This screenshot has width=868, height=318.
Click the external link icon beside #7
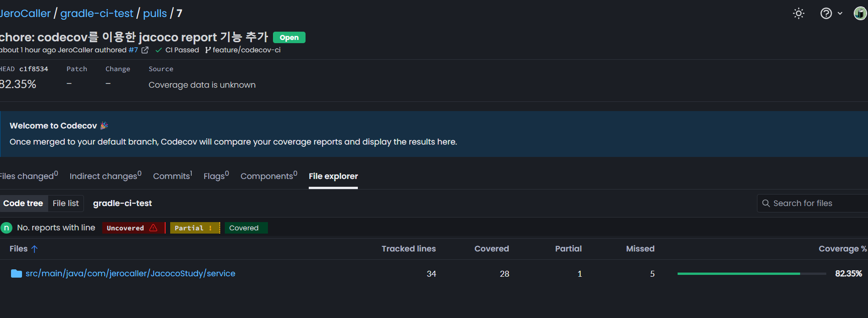pyautogui.click(x=145, y=50)
